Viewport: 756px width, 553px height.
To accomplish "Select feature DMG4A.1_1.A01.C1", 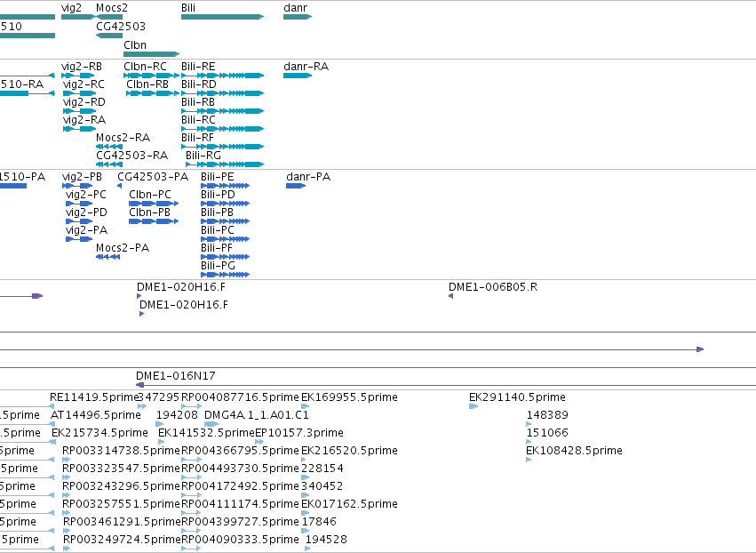I will [x=257, y=415].
